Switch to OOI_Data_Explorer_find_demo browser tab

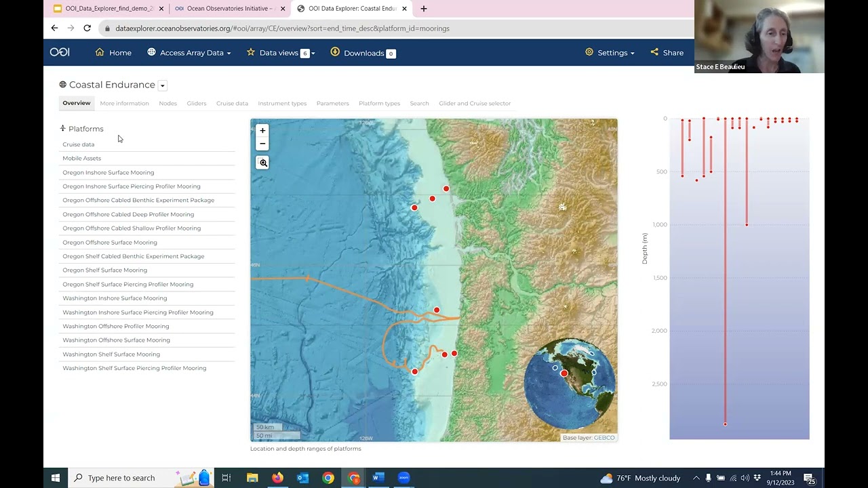coord(108,9)
